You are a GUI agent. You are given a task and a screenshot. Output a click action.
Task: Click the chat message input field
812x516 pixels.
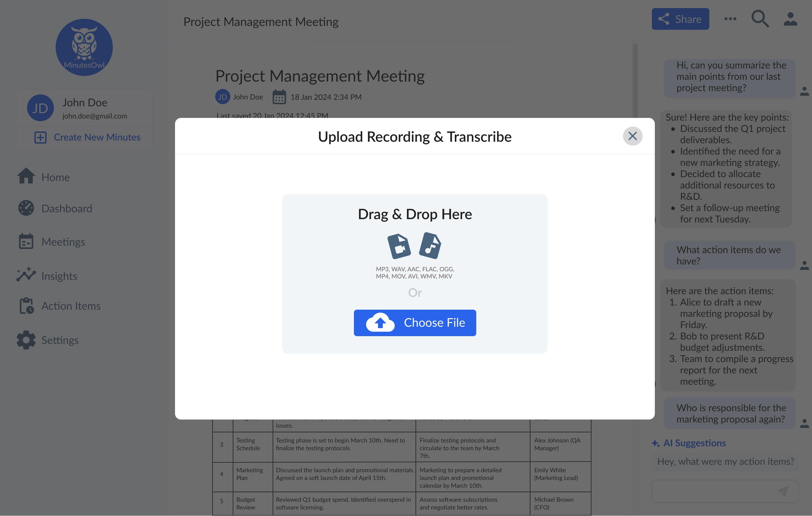point(715,491)
